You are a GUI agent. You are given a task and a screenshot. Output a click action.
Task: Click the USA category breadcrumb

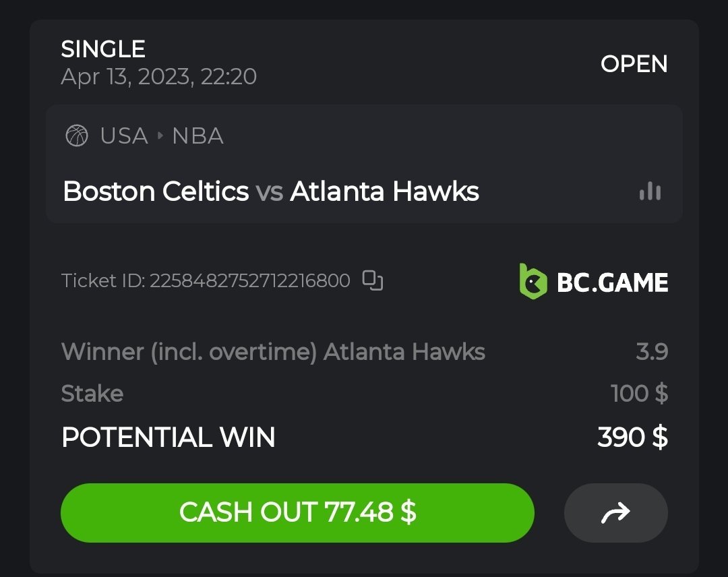(124, 136)
